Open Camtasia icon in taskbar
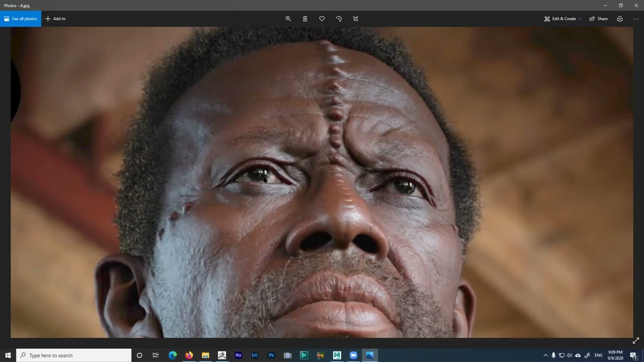The height and width of the screenshot is (362, 644). (x=304, y=355)
